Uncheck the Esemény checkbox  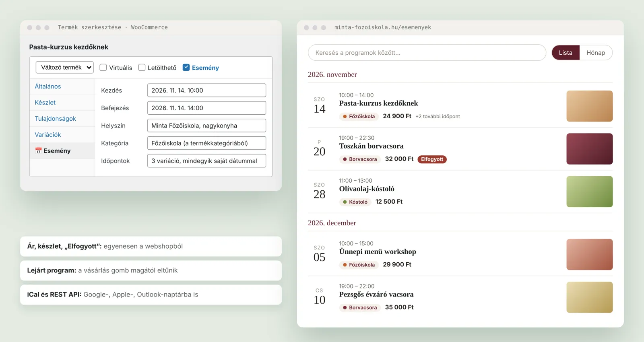[186, 68]
